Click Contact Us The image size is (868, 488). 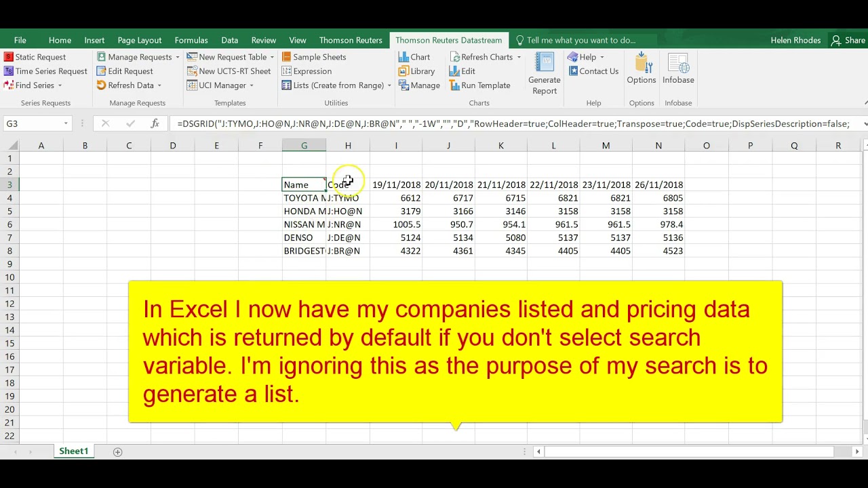pyautogui.click(x=593, y=71)
